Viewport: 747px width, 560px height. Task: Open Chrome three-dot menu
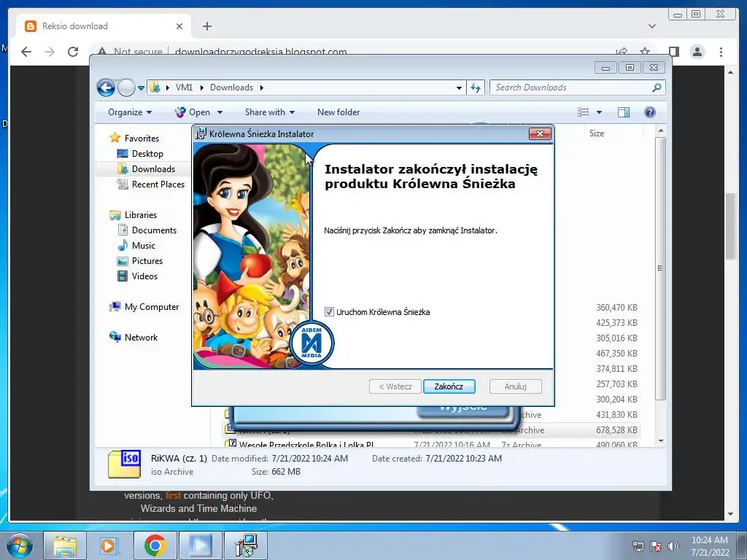721,52
